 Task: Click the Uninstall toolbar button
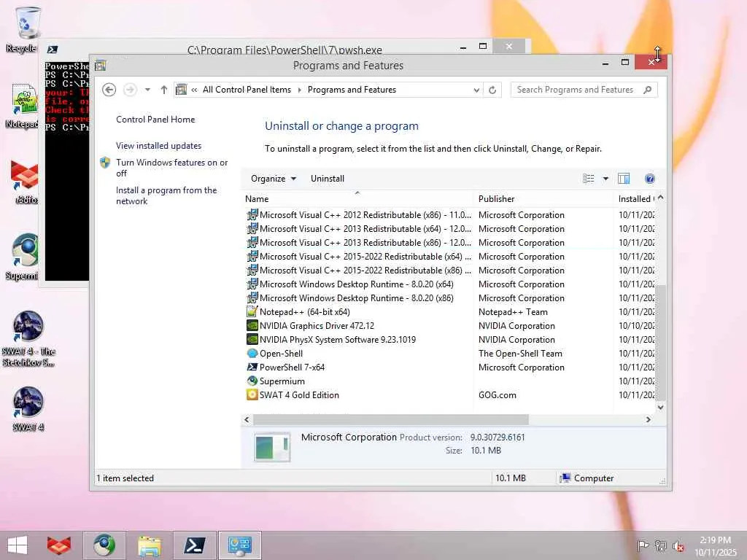pos(328,179)
